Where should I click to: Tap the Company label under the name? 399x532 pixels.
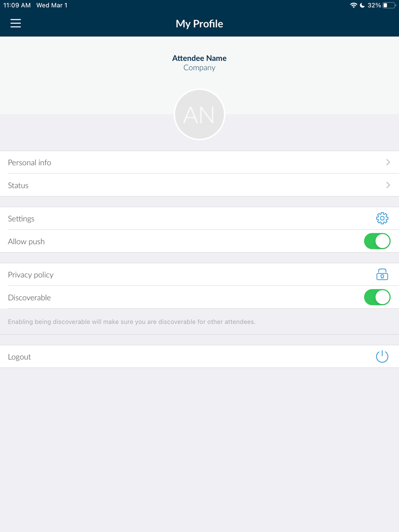(x=199, y=68)
